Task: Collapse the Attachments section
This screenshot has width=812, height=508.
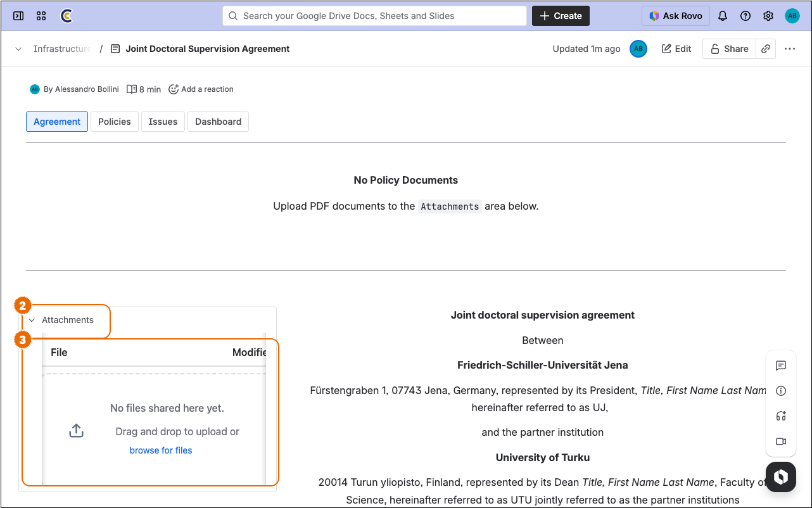Action: point(32,321)
